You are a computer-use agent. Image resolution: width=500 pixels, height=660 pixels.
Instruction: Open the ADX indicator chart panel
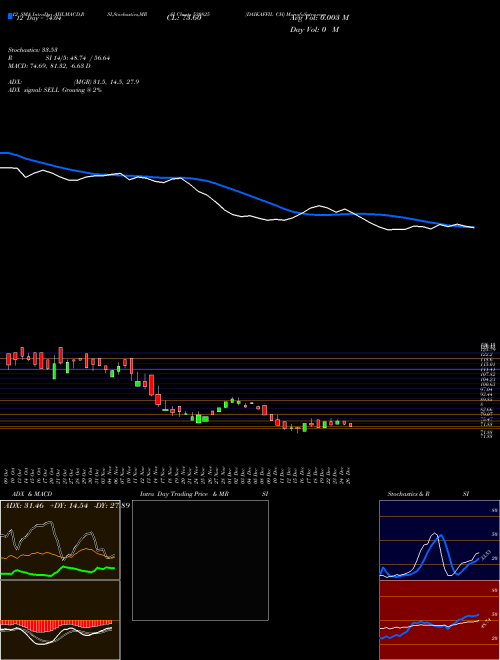pos(60,540)
